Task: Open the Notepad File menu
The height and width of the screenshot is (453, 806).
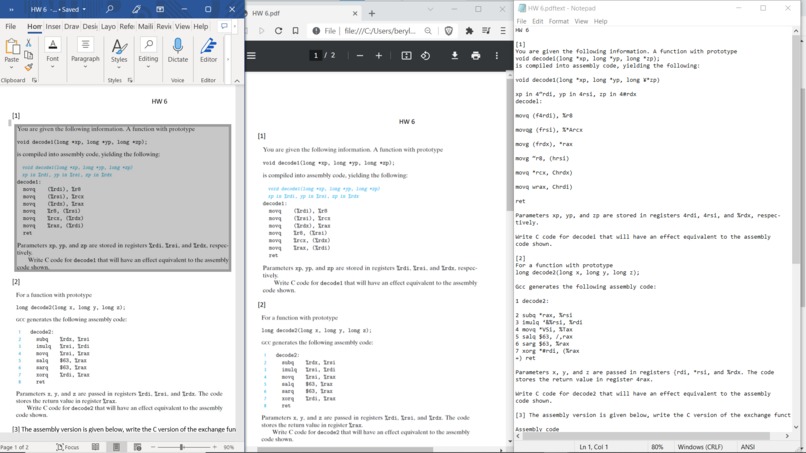Action: (521, 21)
